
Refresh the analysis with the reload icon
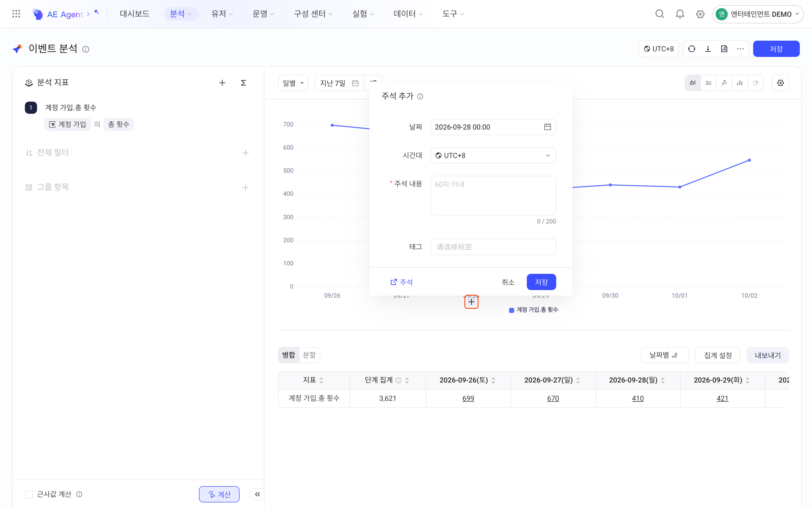coord(691,49)
